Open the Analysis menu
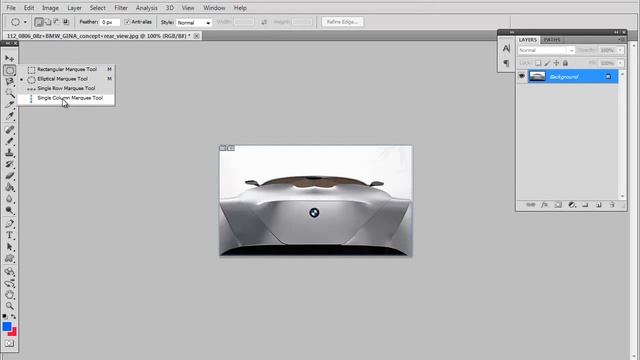 [x=147, y=8]
